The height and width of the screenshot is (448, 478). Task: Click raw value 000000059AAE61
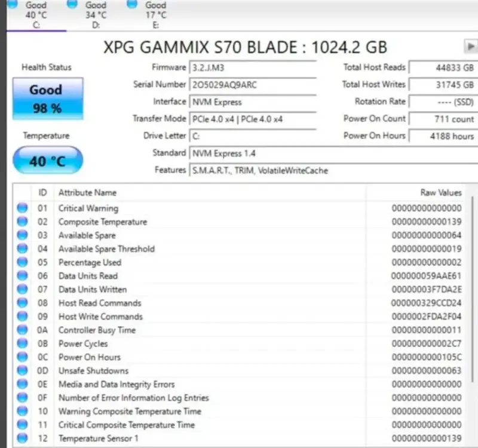click(426, 276)
